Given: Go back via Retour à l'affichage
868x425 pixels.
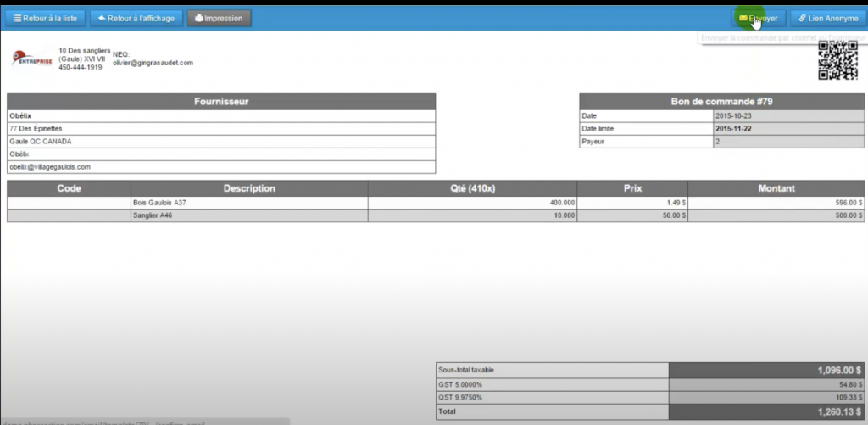Looking at the screenshot, I should point(136,18).
